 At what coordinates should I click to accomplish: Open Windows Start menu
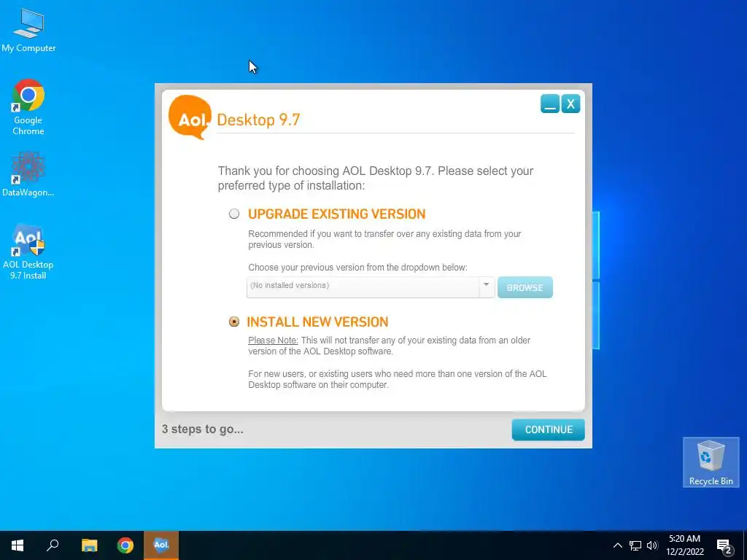(x=18, y=545)
